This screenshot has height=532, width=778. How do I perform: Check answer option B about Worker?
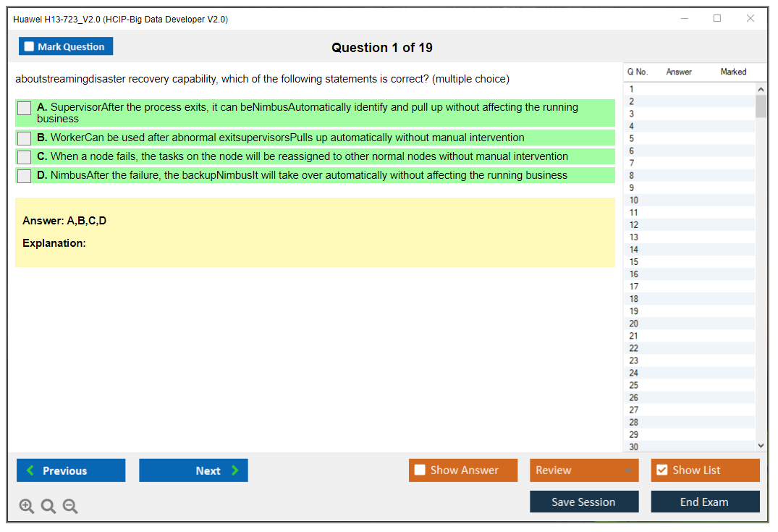25,138
